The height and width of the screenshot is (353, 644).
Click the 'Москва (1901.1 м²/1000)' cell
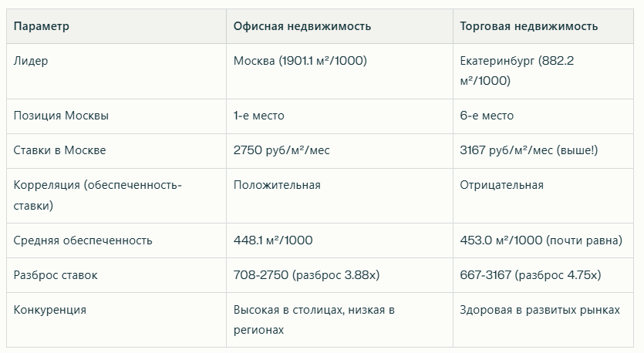[x=299, y=61]
